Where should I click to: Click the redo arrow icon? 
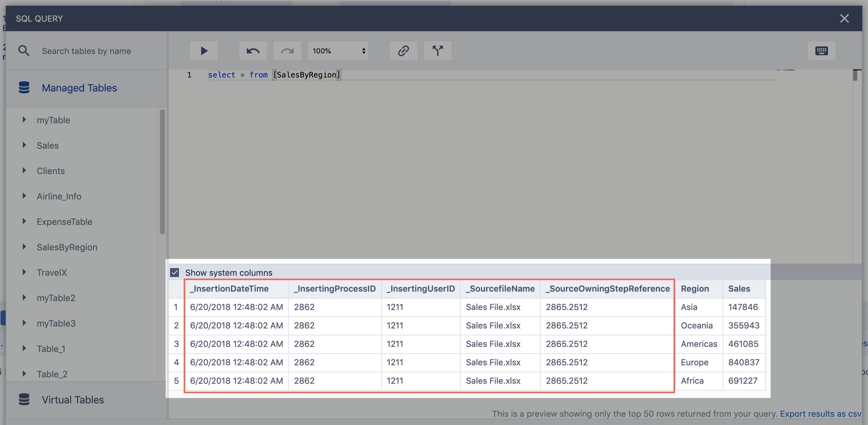[287, 51]
